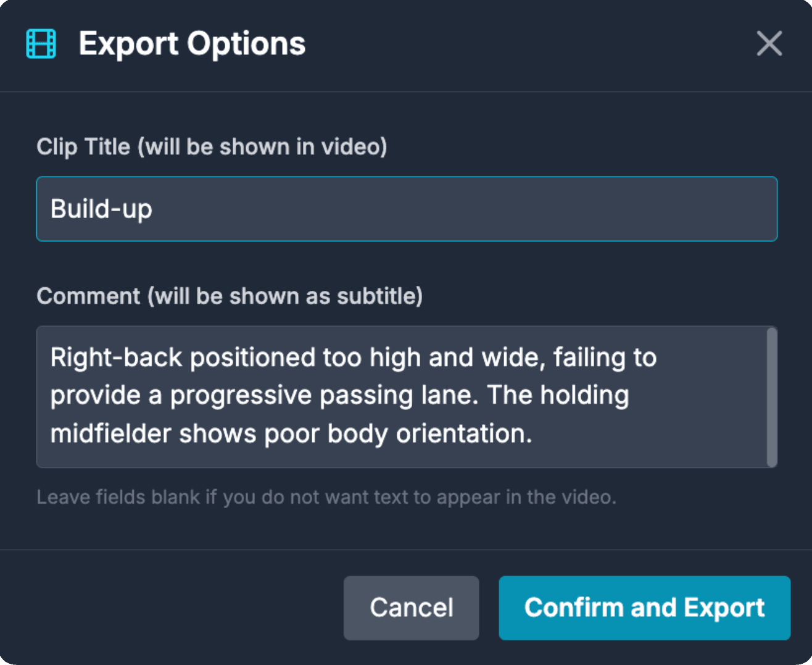812x665 pixels.
Task: Select the Comment subtitle label text
Action: coord(230,296)
